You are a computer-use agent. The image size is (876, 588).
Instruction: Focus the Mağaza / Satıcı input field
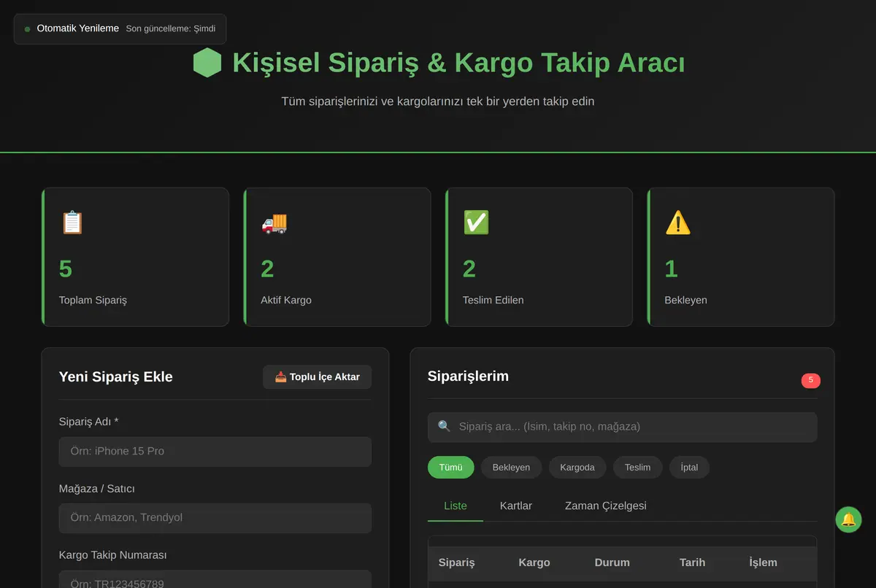click(x=215, y=518)
